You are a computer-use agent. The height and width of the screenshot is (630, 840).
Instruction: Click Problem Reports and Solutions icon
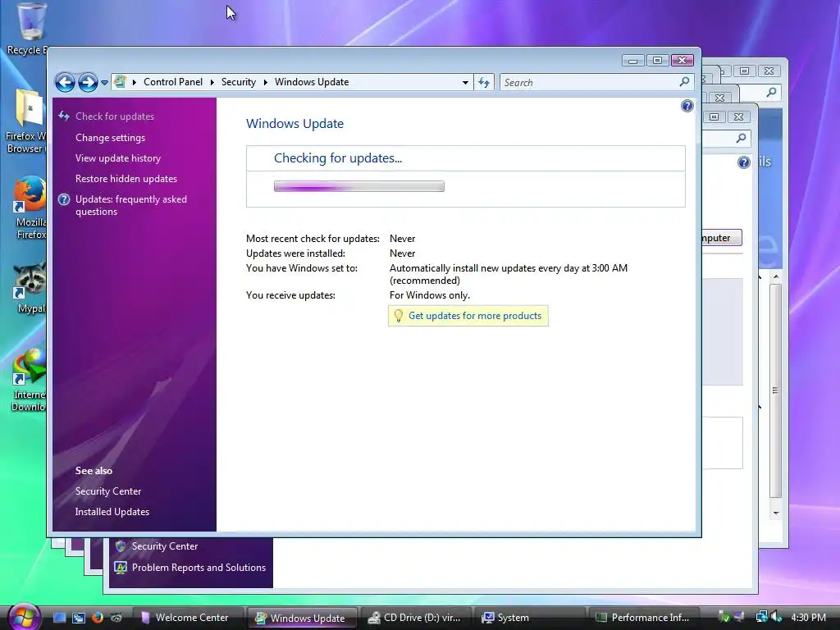pos(121,568)
